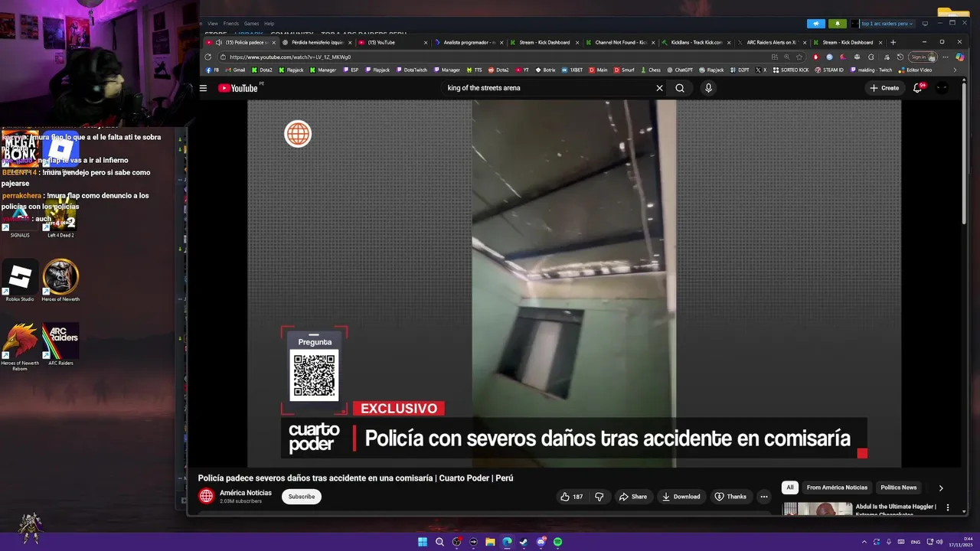Switch to Pérdida hemisferio izquierdo tab

coord(318,43)
